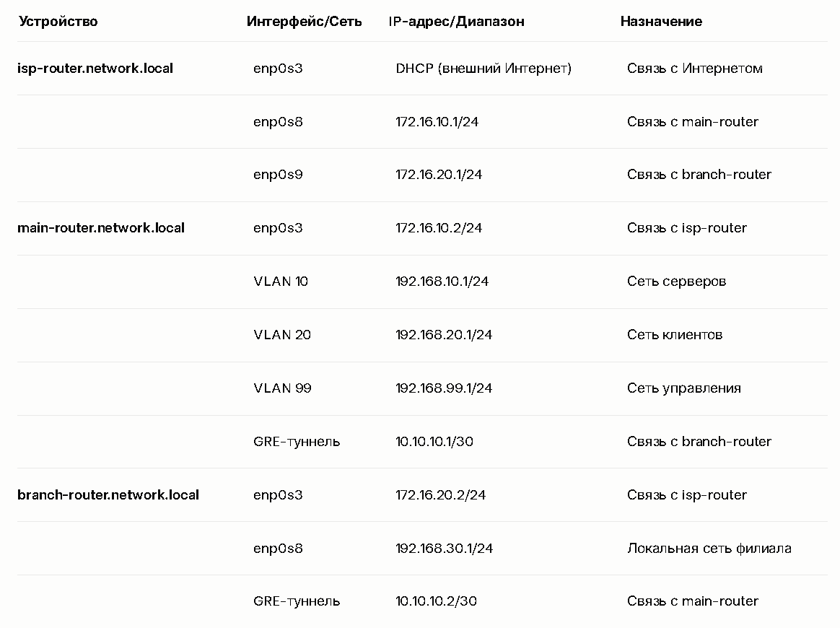Screen dimensions: 840x628
Task: Click the Устройство column header
Action: click(58, 22)
